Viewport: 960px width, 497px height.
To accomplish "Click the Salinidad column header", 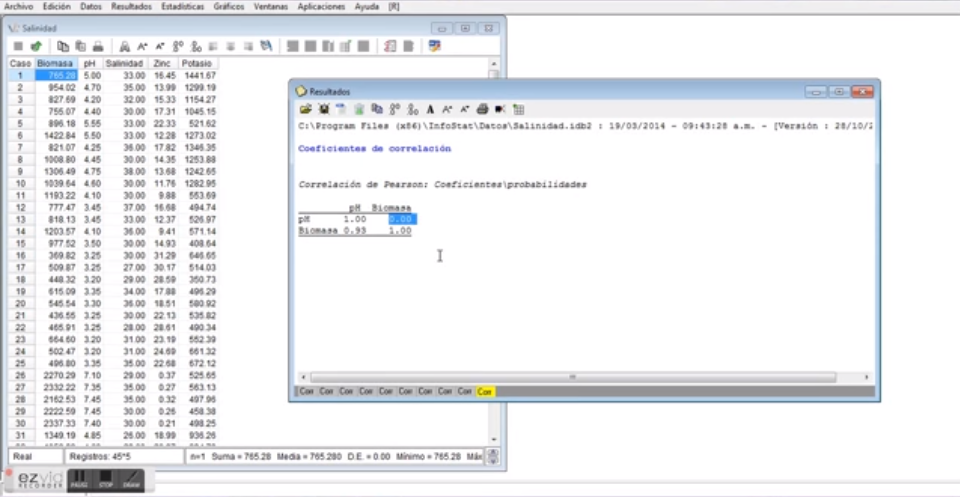I will 125,63.
